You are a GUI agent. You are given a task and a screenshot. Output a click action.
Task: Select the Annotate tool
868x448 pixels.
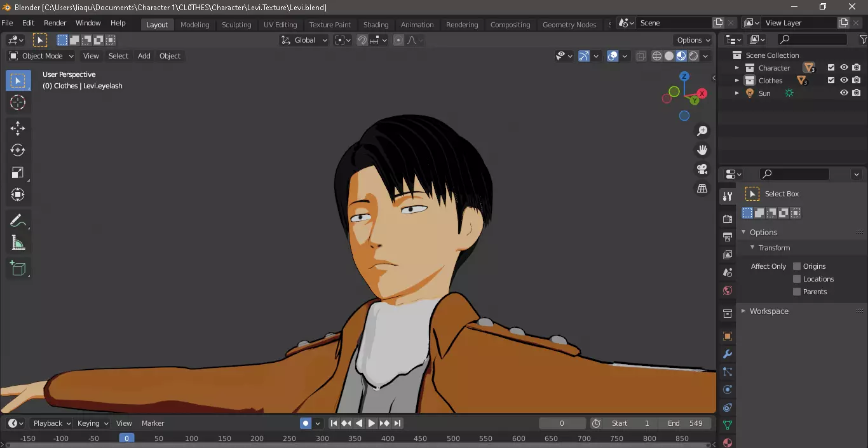(18, 221)
